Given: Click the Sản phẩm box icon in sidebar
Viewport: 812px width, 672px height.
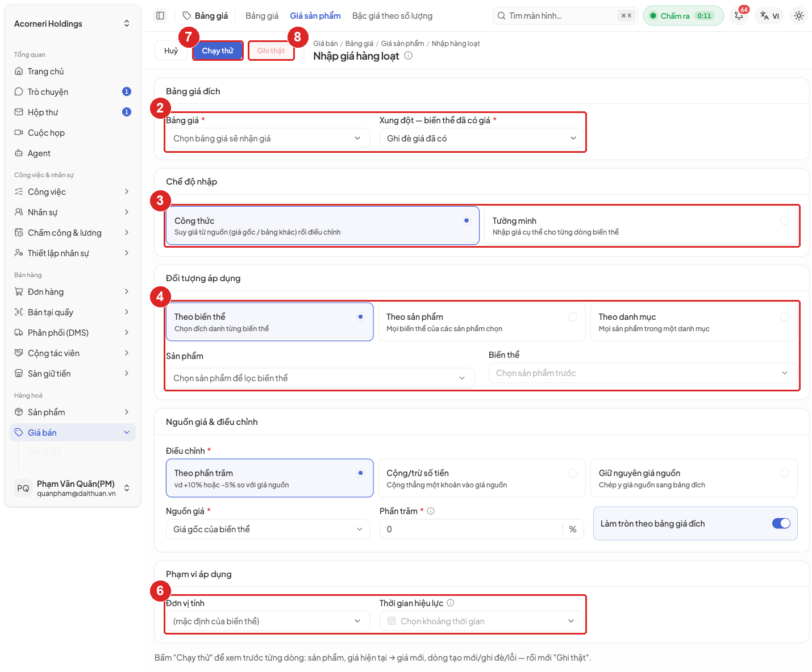Looking at the screenshot, I should (x=19, y=412).
